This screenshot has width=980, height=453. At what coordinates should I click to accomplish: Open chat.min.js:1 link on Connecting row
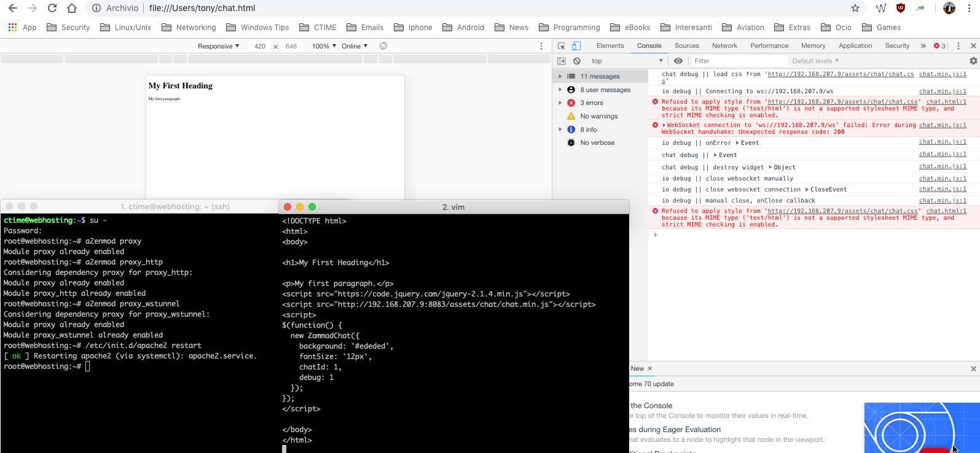pos(943,91)
